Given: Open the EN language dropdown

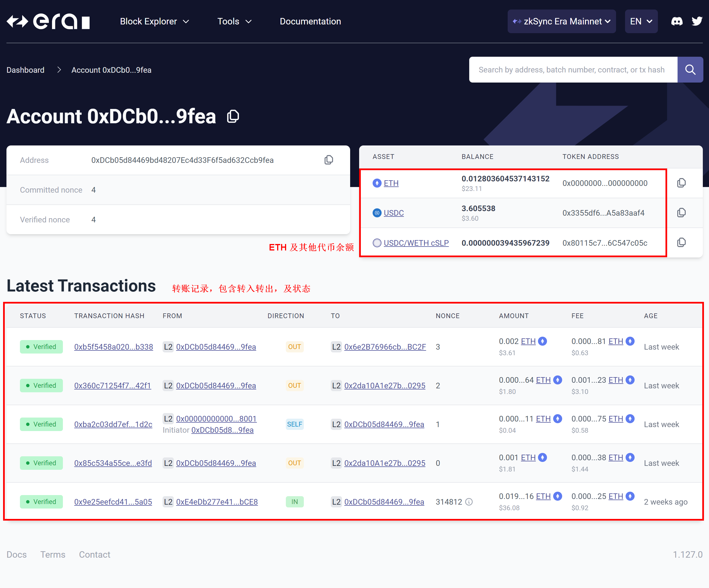Looking at the screenshot, I should click(x=641, y=22).
